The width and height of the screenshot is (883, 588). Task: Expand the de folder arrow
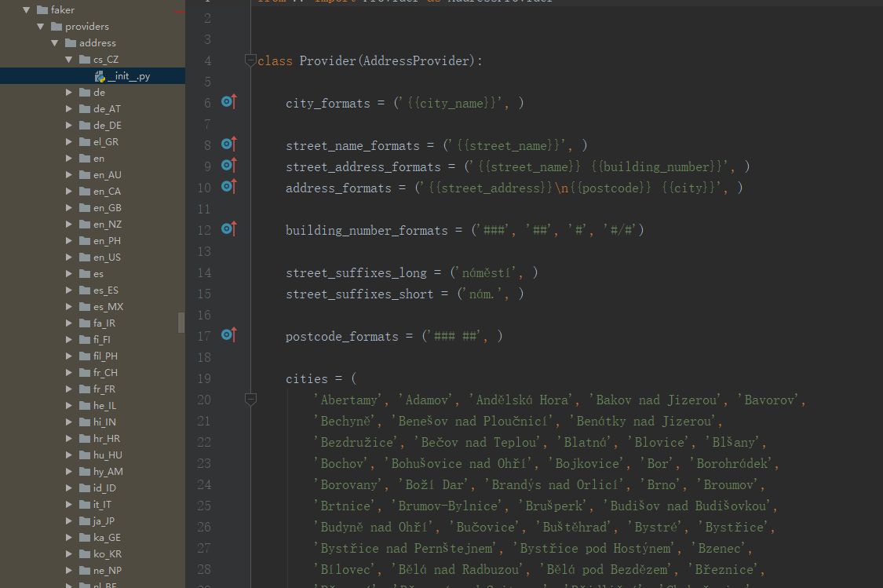(69, 93)
